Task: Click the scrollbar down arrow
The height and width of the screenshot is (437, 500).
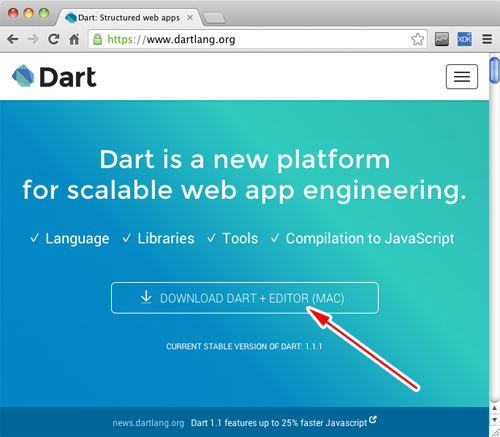Action: (x=495, y=420)
